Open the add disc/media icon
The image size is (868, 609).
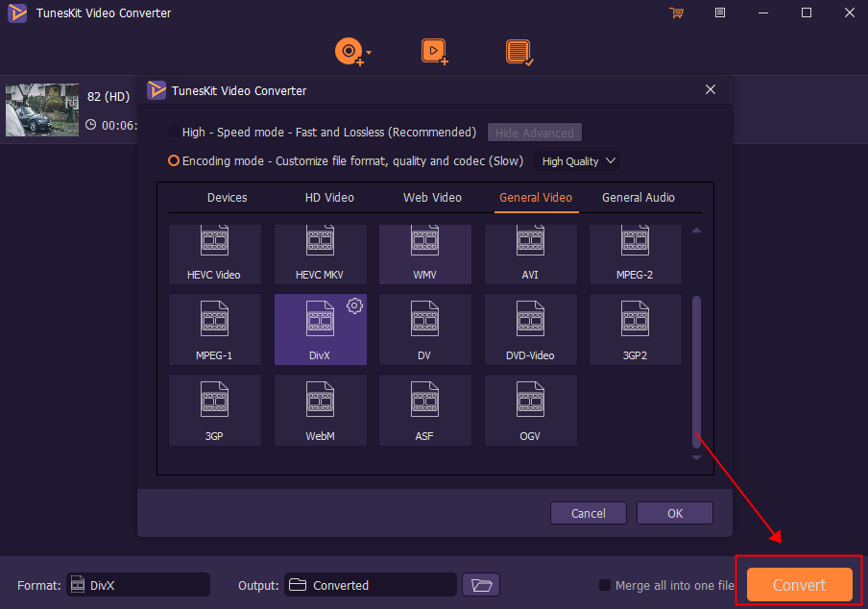tap(349, 52)
